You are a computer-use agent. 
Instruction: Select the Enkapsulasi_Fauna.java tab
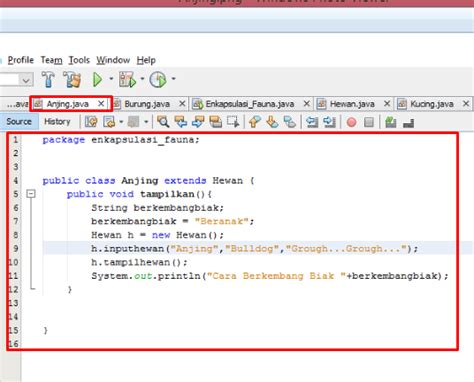point(250,104)
